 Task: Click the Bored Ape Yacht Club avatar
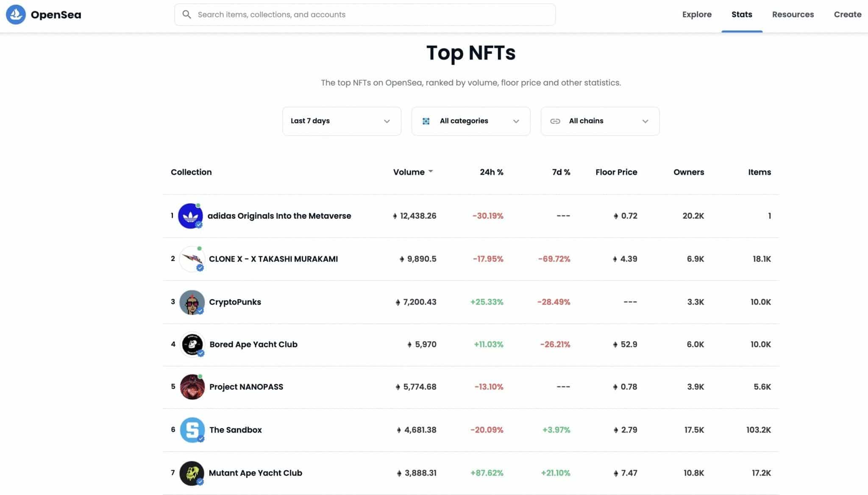tap(192, 345)
